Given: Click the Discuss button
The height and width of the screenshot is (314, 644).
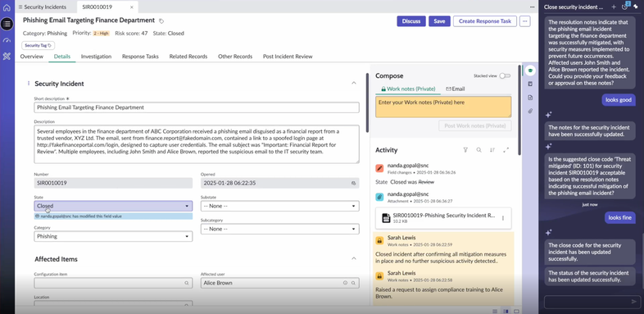Looking at the screenshot, I should (411, 21).
